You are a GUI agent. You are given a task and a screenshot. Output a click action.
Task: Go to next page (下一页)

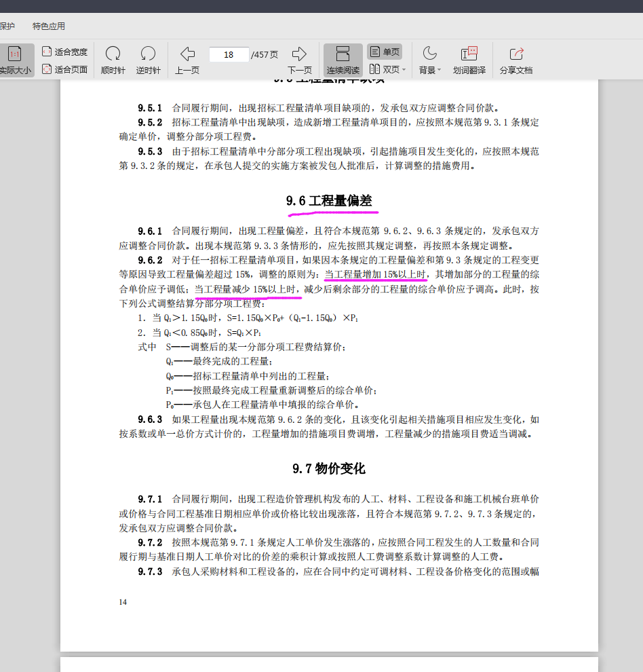[x=299, y=60]
